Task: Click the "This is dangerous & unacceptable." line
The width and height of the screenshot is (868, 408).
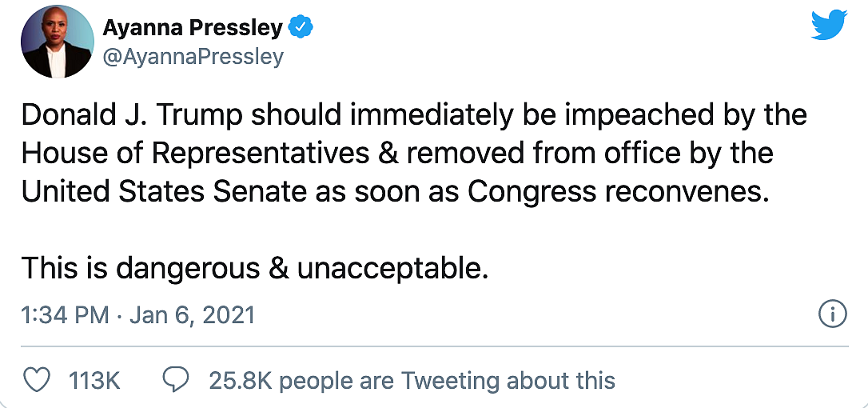Action: click(x=254, y=268)
